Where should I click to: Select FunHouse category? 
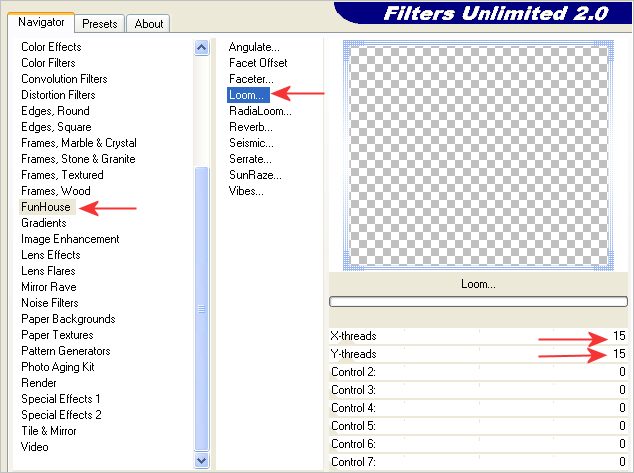coord(46,207)
